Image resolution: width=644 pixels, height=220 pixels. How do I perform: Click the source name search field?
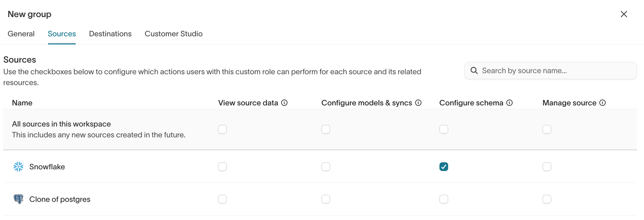550,70
